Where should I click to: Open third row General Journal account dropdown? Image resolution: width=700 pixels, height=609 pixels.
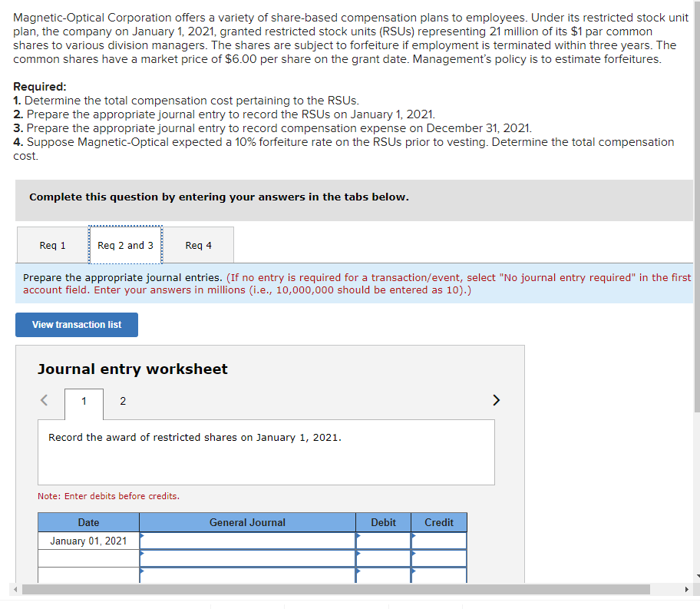(248, 575)
